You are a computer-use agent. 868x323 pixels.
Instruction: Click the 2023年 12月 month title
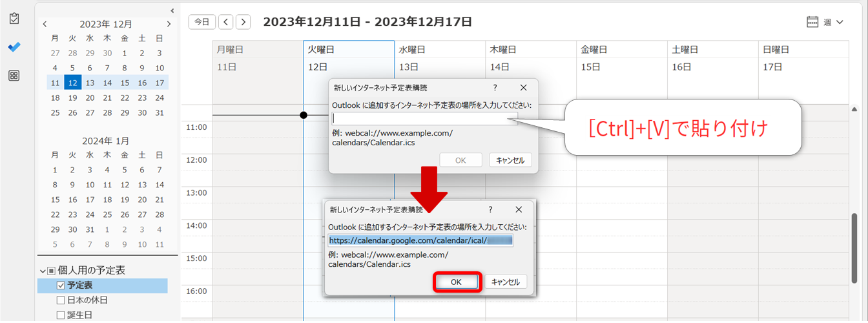pyautogui.click(x=106, y=24)
